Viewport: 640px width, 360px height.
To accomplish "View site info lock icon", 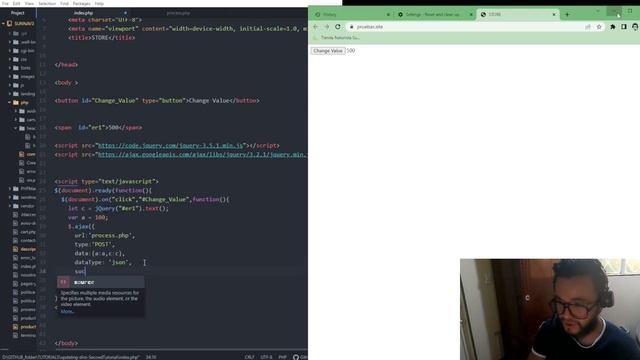I will (351, 27).
